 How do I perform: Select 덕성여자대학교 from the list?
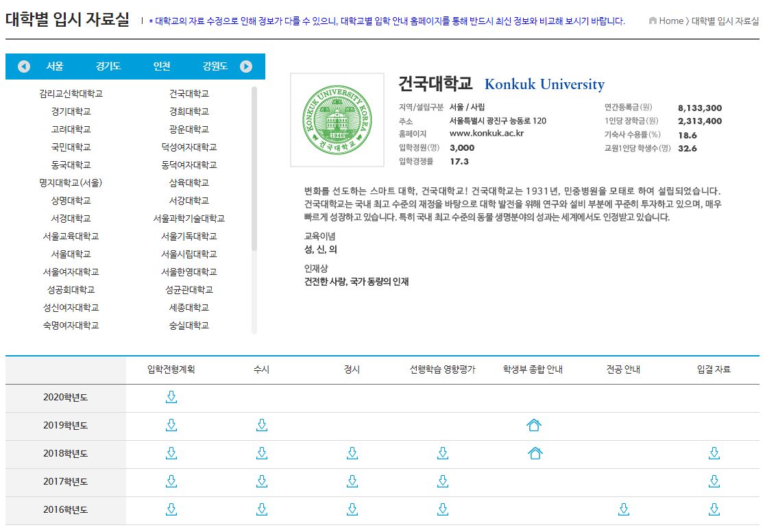click(189, 147)
